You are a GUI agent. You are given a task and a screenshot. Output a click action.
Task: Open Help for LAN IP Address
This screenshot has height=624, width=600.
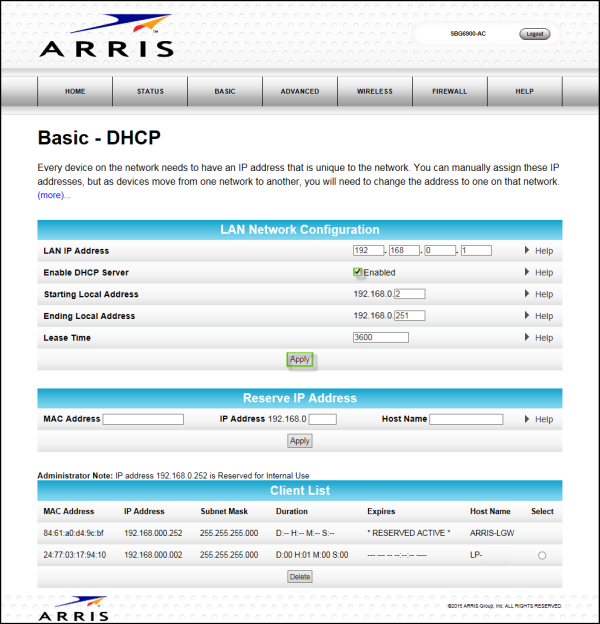coord(538,251)
